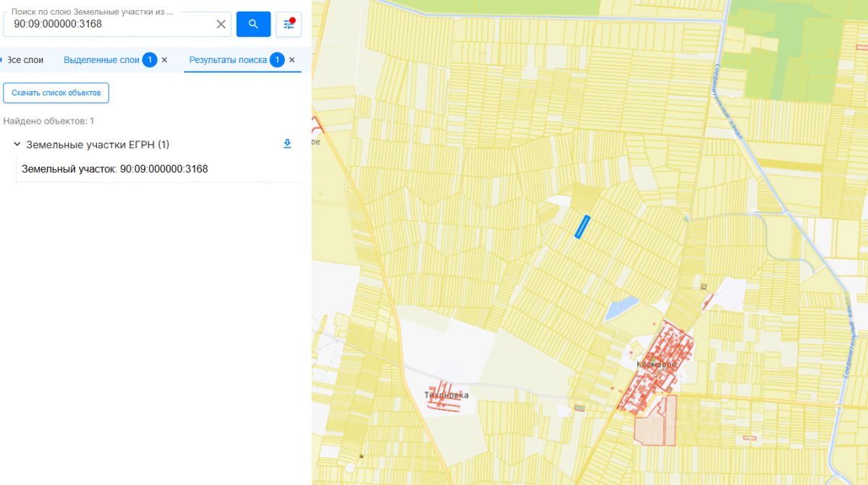Click the Скачать список объектов button

tap(56, 93)
